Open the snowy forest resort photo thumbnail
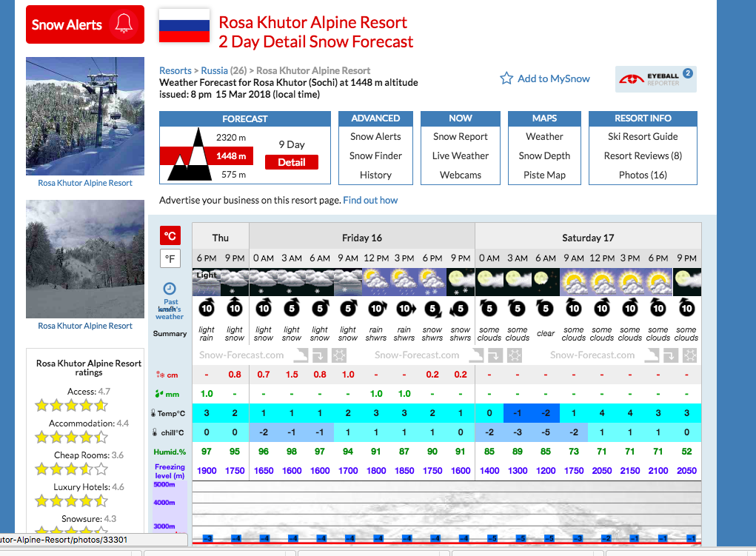The image size is (756, 556). coord(85,259)
